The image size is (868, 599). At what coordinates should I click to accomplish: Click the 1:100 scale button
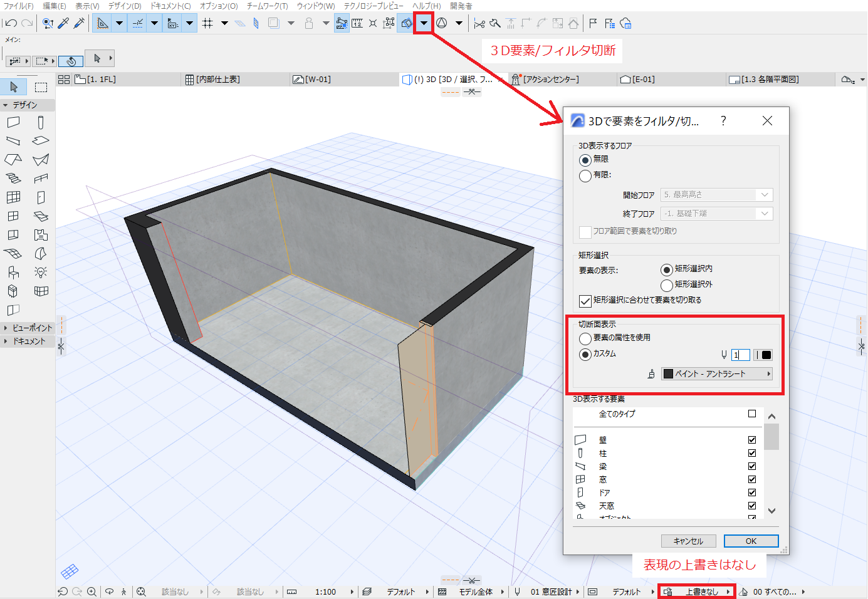(x=325, y=591)
